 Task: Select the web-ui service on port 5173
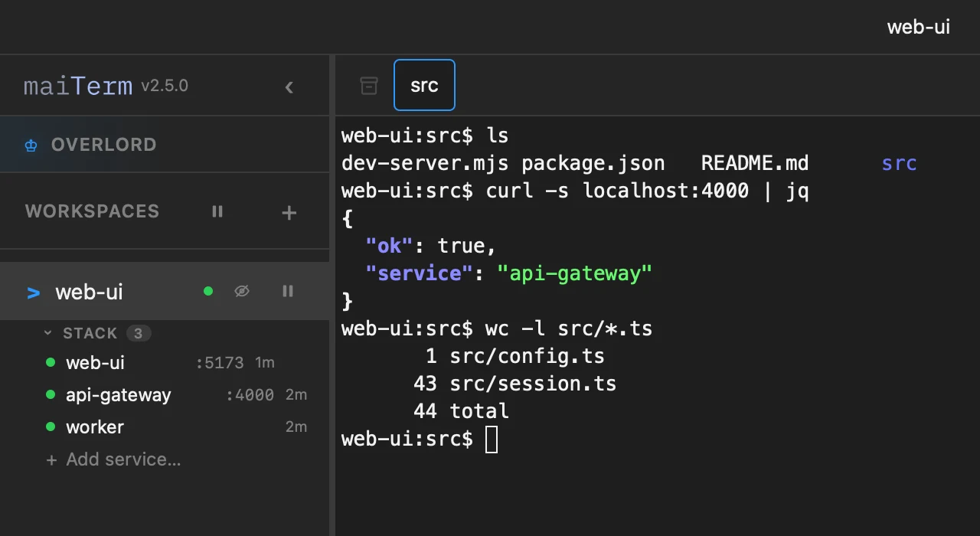[x=165, y=363]
